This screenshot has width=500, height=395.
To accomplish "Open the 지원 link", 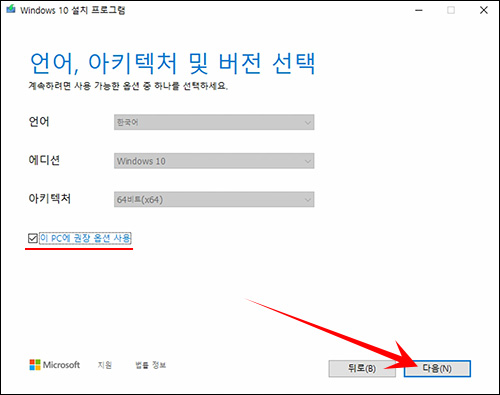I will (x=105, y=365).
